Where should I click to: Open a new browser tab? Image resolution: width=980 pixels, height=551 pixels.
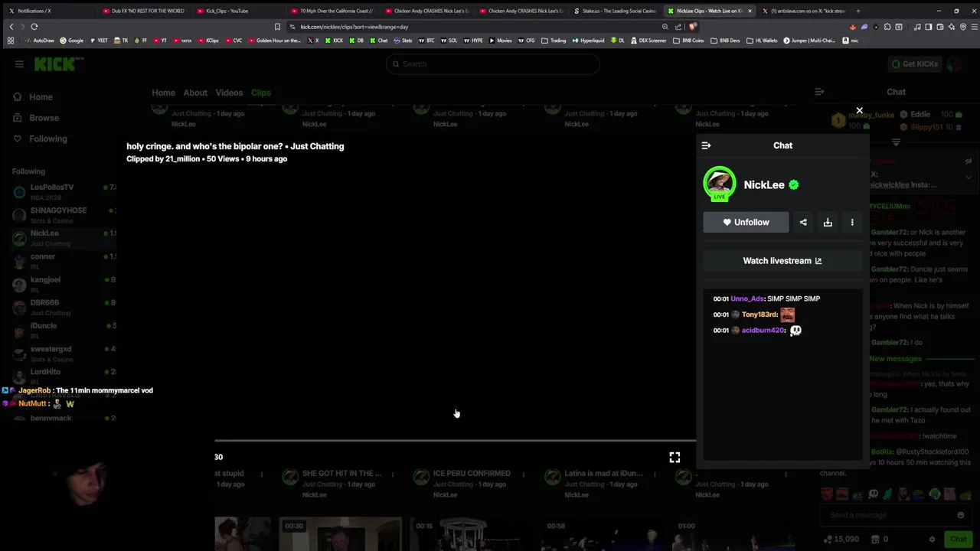(x=858, y=11)
